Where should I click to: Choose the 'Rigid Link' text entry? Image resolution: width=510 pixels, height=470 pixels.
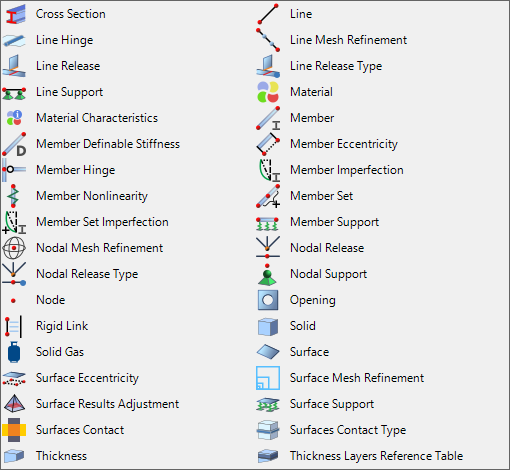62,326
